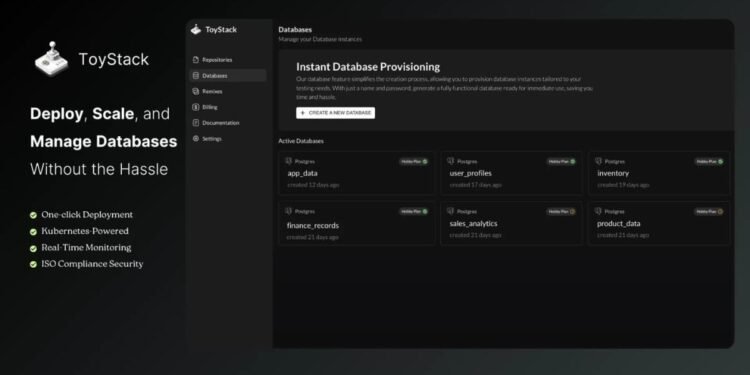The image size is (750, 375).
Task: Click the large ToyStack joystick logo at left
Action: pyautogui.click(x=51, y=58)
